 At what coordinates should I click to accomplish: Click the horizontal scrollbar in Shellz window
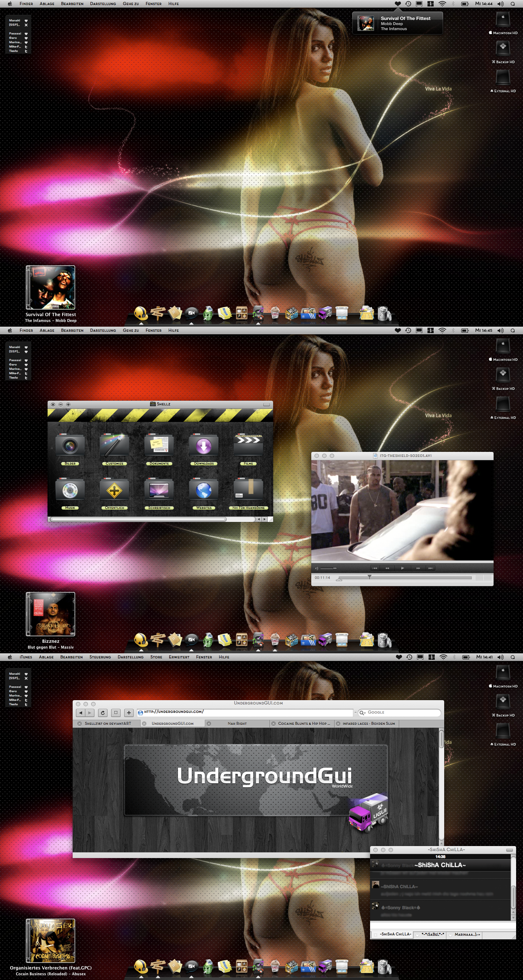[138, 519]
